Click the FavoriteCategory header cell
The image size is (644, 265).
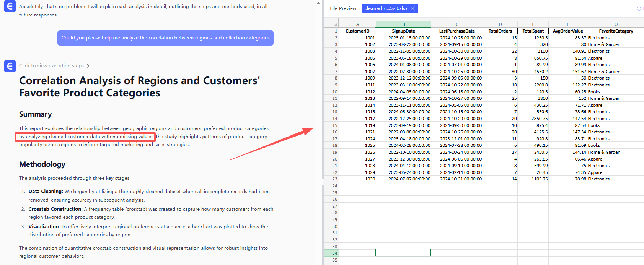(616, 31)
